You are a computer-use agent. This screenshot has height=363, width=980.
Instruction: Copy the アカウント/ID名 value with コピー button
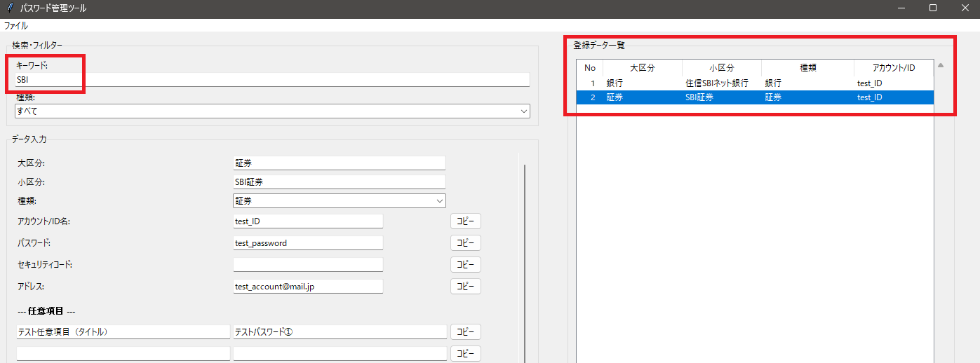point(465,221)
